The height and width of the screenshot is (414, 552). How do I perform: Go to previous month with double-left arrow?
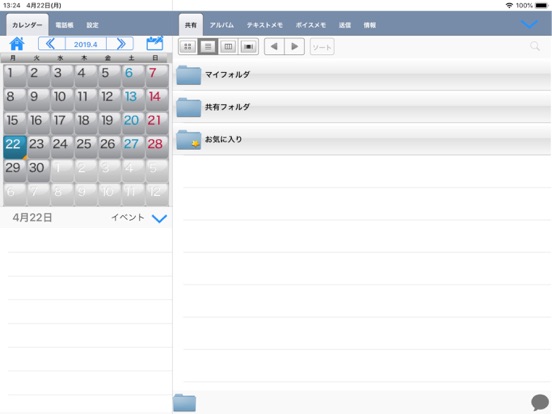point(51,44)
